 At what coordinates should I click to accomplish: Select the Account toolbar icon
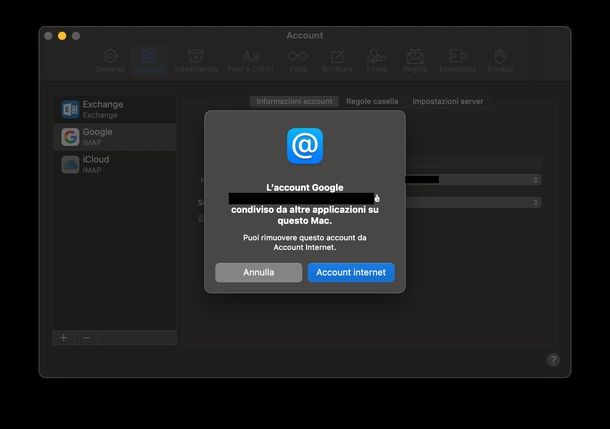(149, 61)
